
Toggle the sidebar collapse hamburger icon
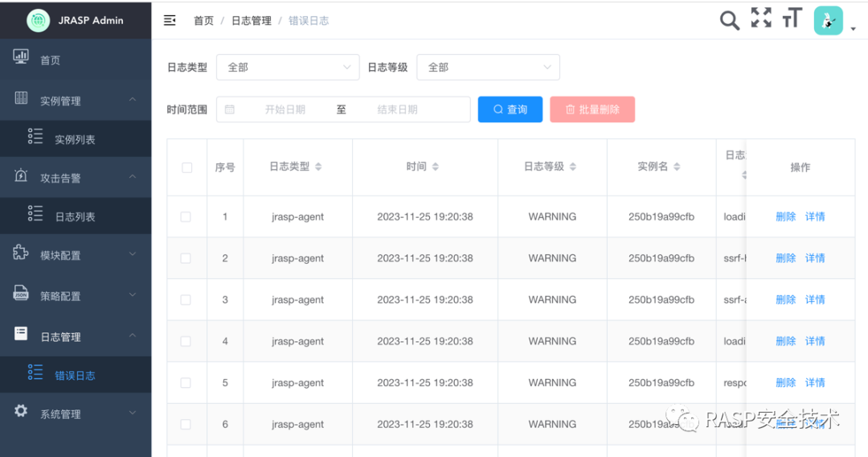170,20
